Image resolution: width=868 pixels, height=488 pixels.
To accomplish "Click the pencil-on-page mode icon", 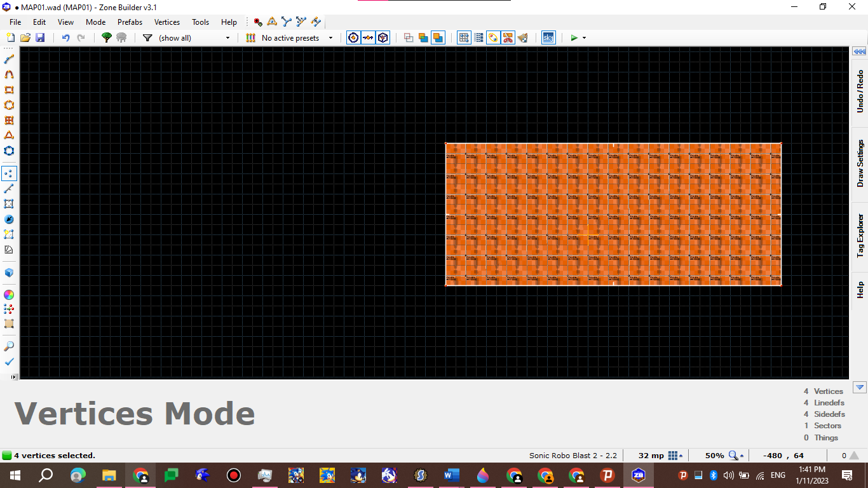I will 9,250.
